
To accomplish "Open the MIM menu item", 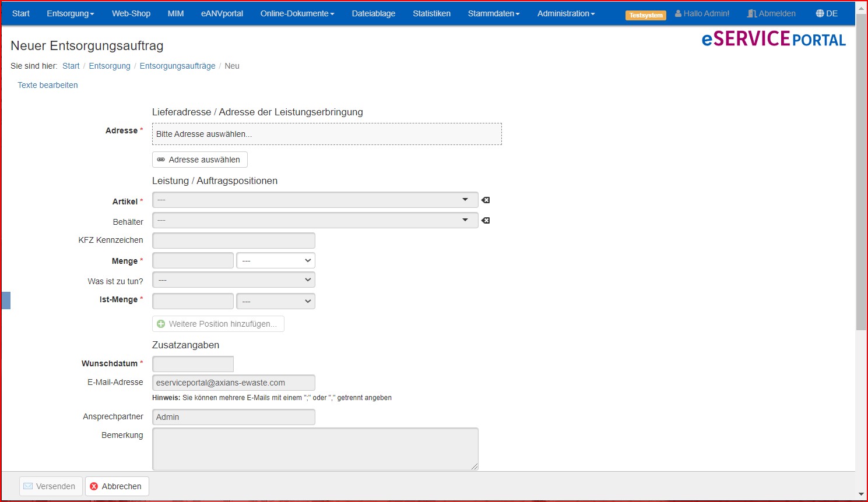I will 175,13.
